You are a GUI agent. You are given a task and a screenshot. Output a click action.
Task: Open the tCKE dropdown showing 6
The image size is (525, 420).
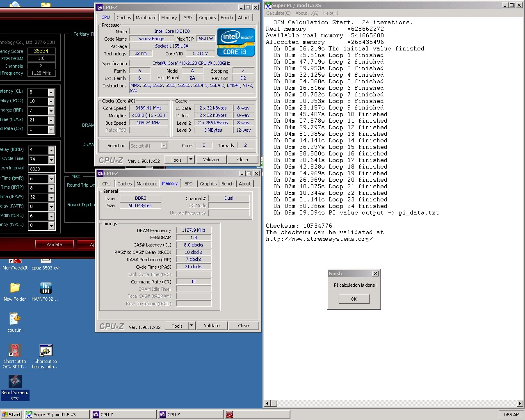pyautogui.click(x=51, y=216)
